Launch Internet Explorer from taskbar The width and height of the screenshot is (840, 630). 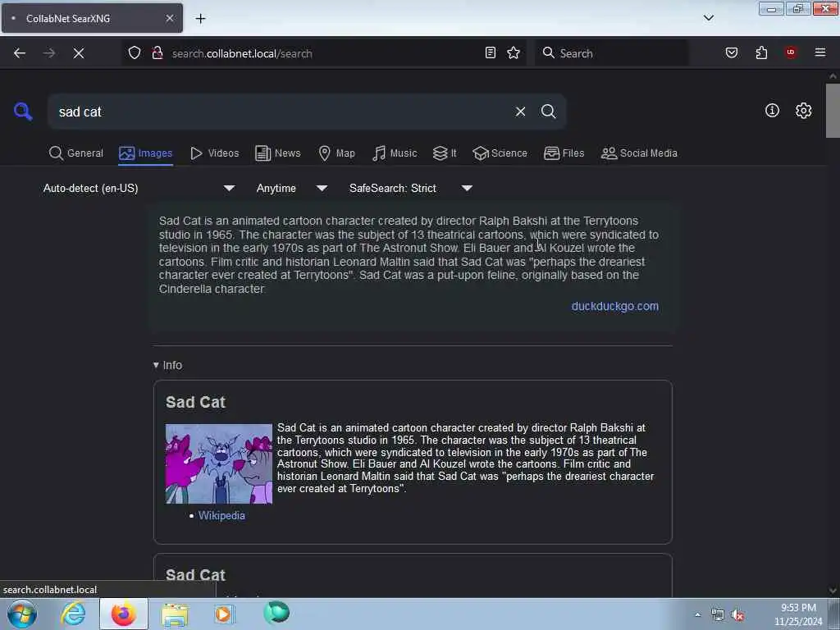(73, 614)
